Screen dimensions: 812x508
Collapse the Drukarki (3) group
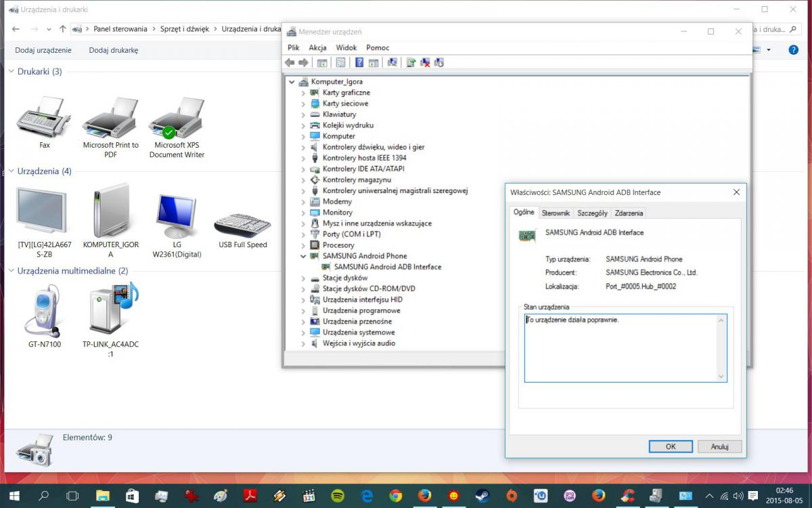tap(11, 71)
